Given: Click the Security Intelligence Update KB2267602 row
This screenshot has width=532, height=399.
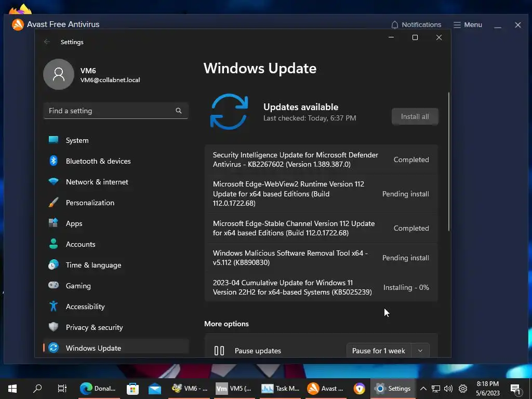Looking at the screenshot, I should coord(321,159).
